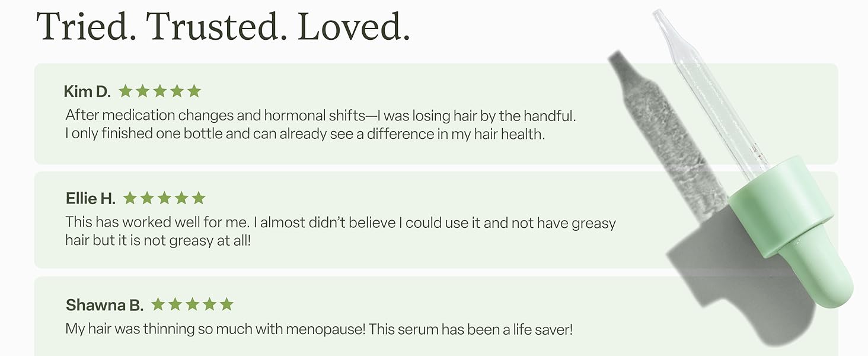Click the text "hair but it is not greasy at all!"
The height and width of the screenshot is (356, 868).
click(158, 241)
